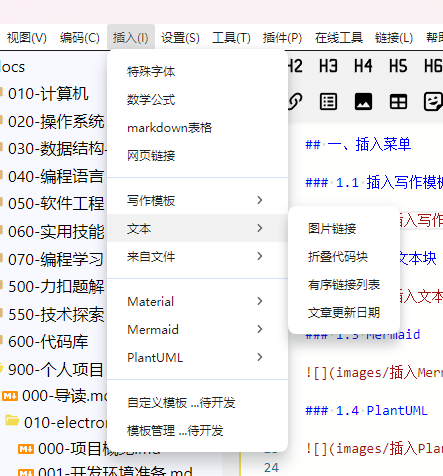Open the 010-计算机 folder
This screenshot has width=443, height=476.
click(48, 93)
